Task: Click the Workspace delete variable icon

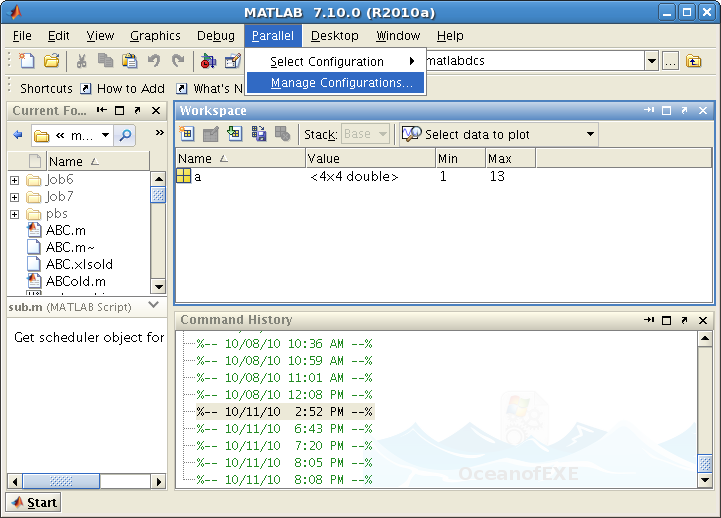Action: click(x=282, y=133)
